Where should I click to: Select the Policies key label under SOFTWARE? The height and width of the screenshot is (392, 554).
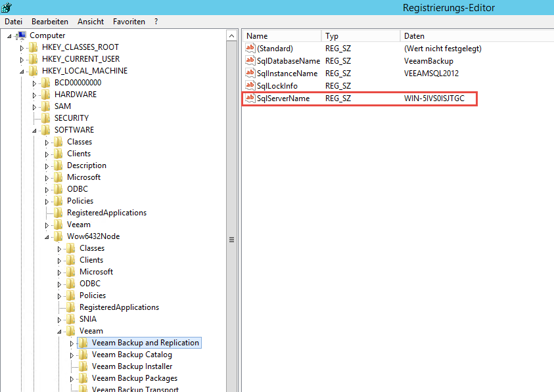pyautogui.click(x=80, y=200)
